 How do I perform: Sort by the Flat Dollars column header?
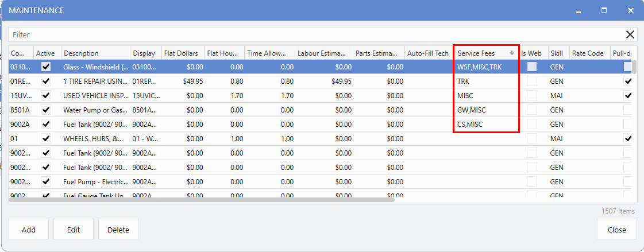[182, 53]
